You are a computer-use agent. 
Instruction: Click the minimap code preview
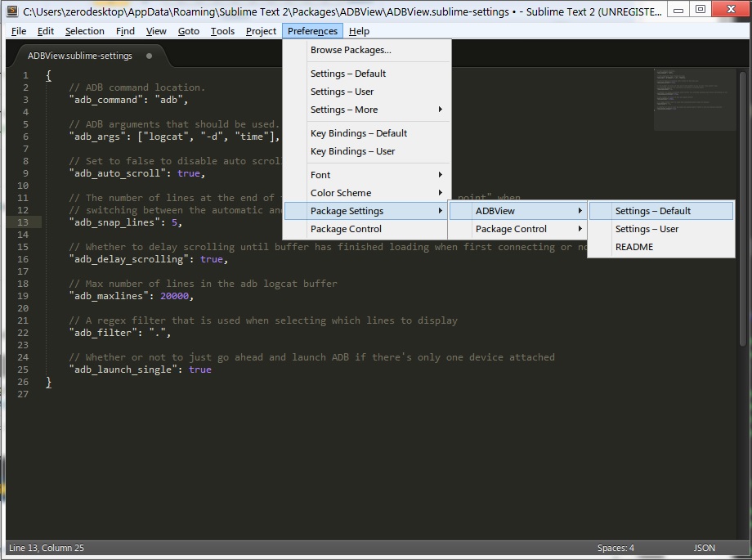695,100
